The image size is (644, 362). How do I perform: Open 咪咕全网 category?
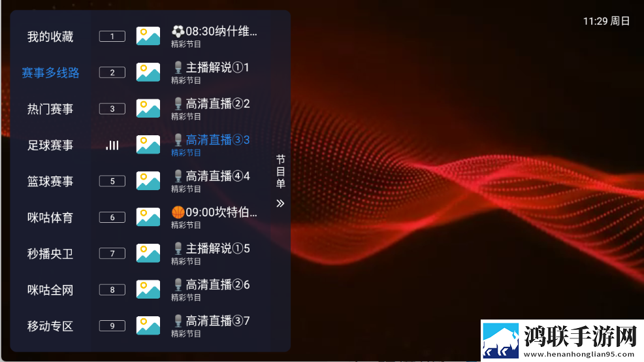point(50,289)
